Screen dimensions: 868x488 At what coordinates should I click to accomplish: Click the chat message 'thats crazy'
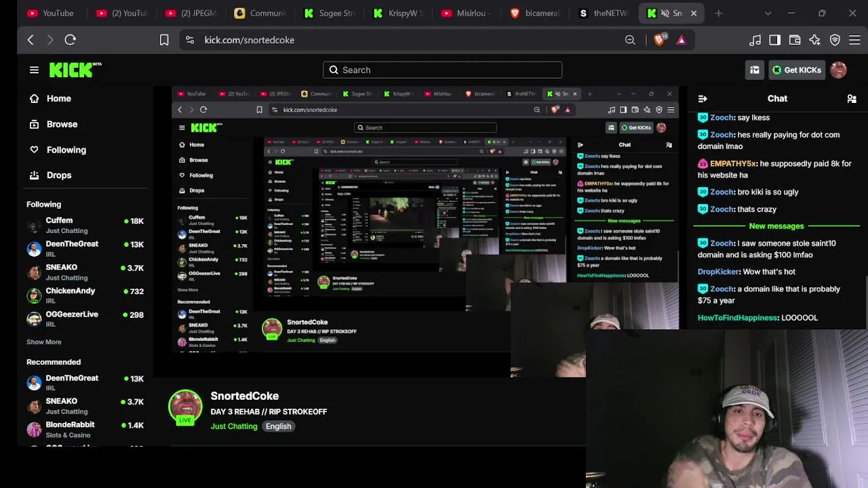coord(757,209)
